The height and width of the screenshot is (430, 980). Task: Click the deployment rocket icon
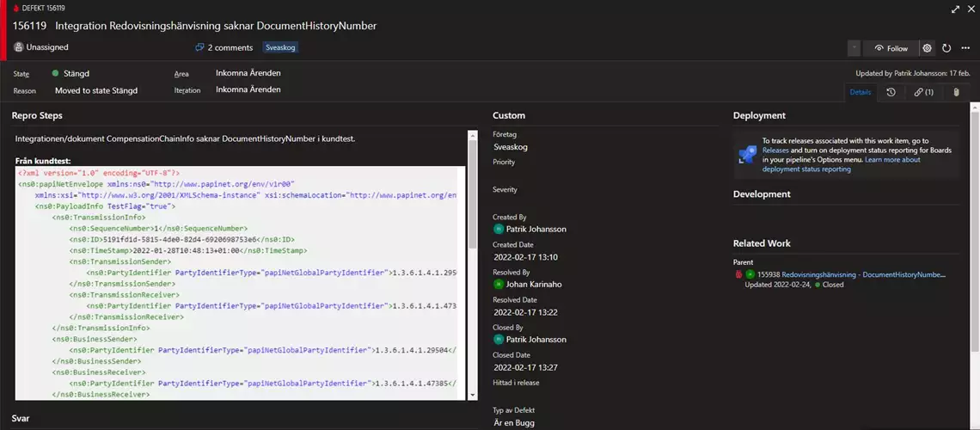[x=747, y=154]
